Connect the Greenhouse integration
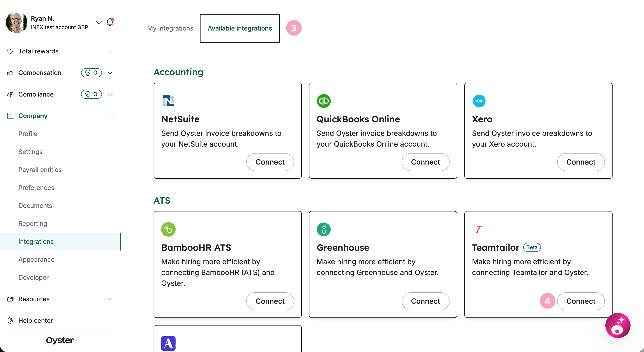The image size is (644, 352). tap(426, 301)
